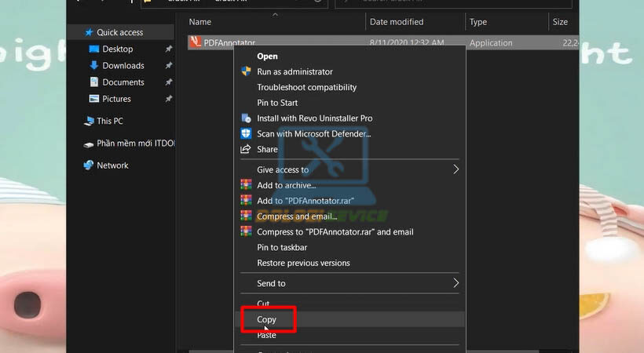Expand the Give access to submenu arrow
Viewport: 644px width, 353px height.
point(456,169)
